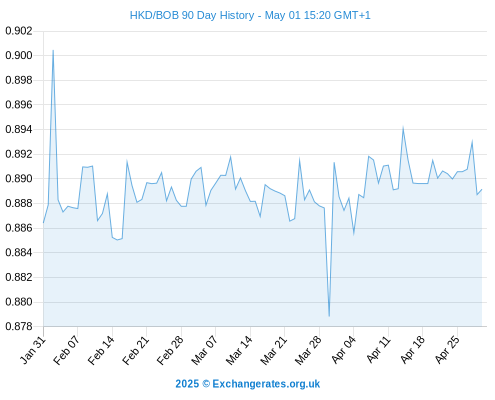Click the 0.902 y-axis label
Screen dimensions: 495x400
19,31
